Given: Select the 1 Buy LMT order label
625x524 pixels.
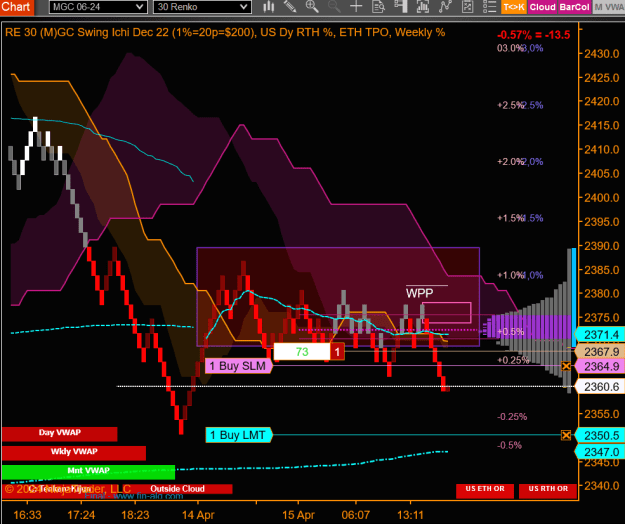Looking at the screenshot, I should (239, 435).
